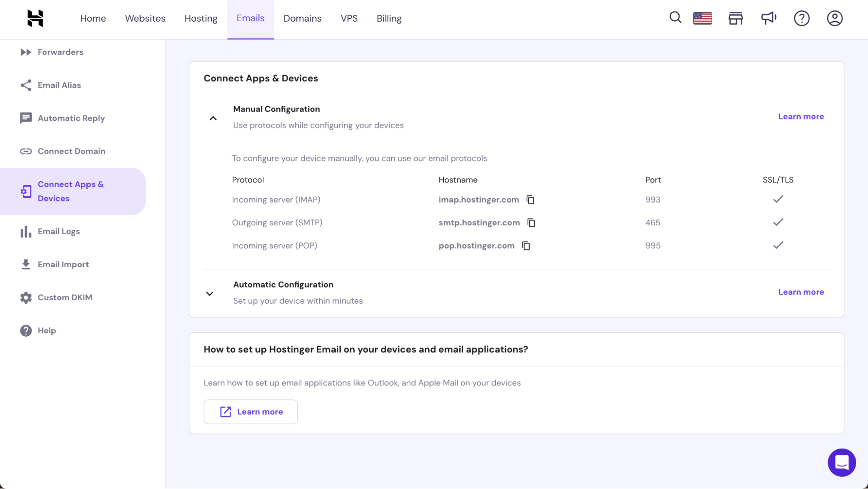Open search from the top bar

click(675, 18)
